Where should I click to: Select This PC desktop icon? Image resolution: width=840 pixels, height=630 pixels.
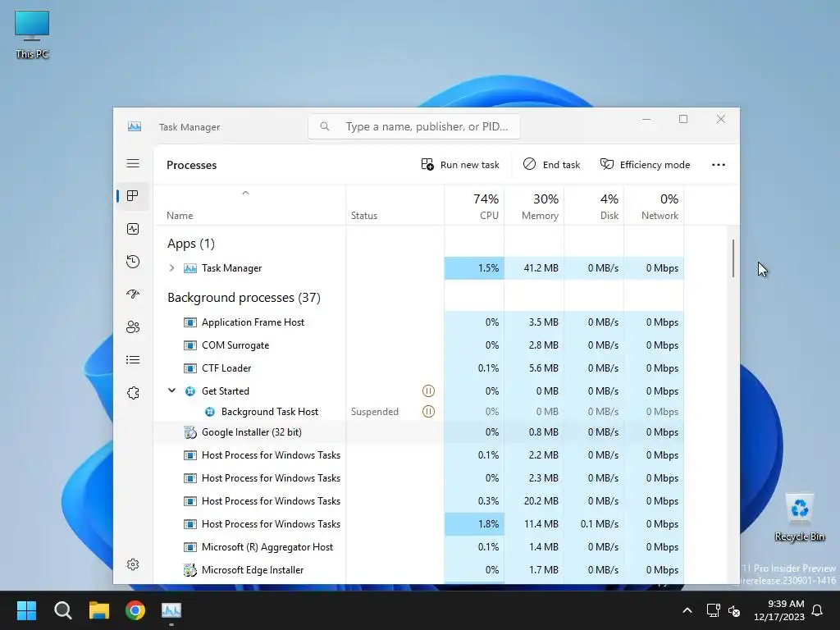(32, 34)
